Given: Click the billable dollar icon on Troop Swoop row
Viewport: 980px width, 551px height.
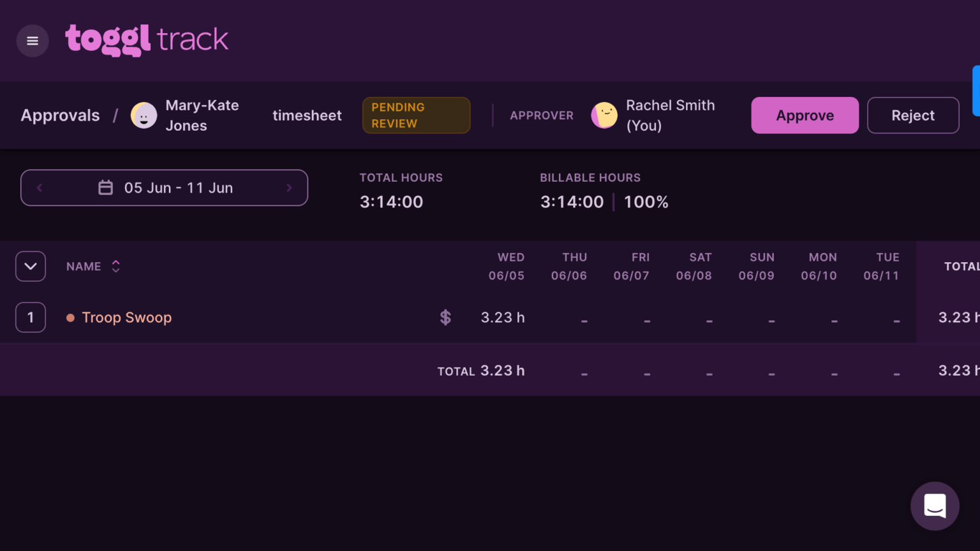Looking at the screenshot, I should pos(445,317).
